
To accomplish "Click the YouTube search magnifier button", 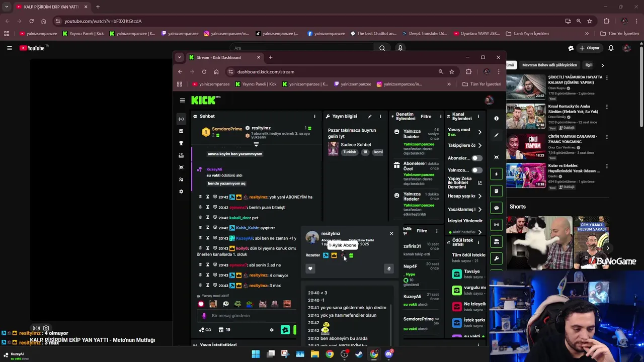I will 382,48.
